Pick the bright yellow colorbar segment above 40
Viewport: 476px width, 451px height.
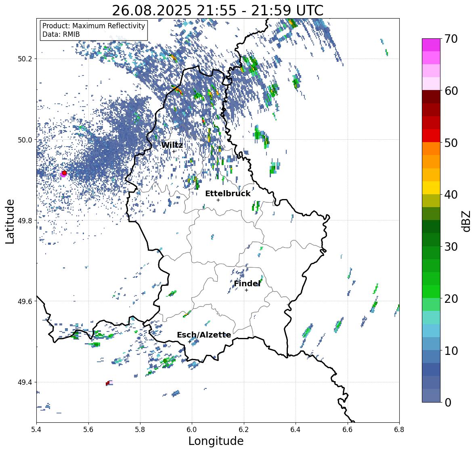(x=431, y=188)
